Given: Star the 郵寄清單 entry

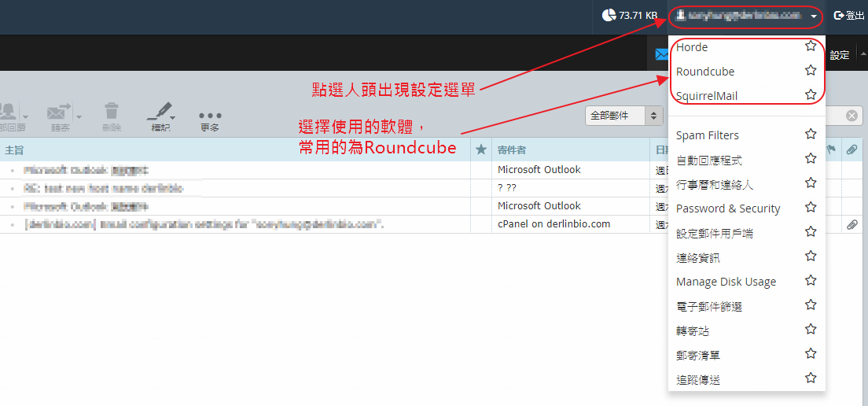Looking at the screenshot, I should click(x=811, y=353).
